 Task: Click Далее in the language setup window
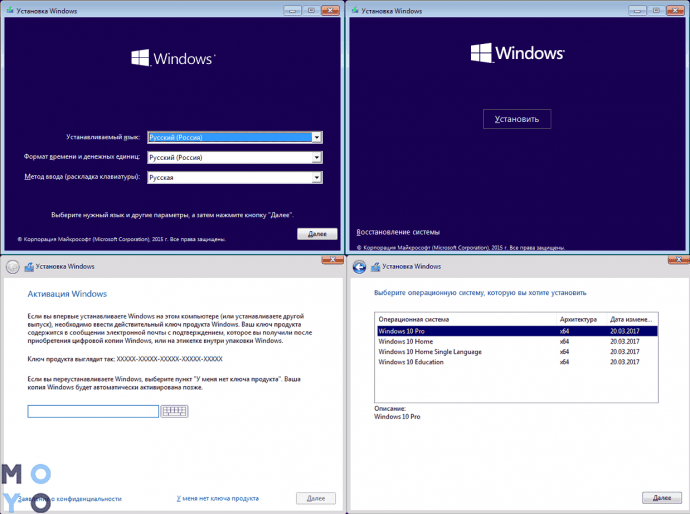click(x=317, y=234)
